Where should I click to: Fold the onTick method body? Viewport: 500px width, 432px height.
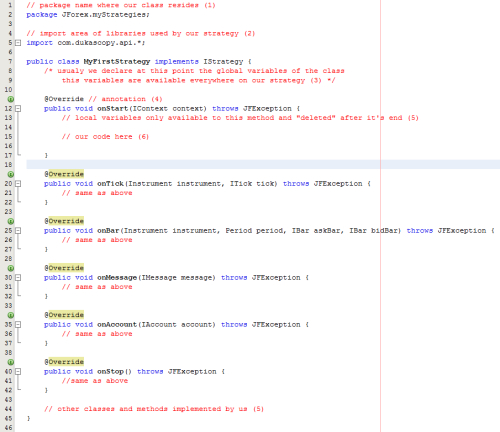pyautogui.click(x=18, y=183)
